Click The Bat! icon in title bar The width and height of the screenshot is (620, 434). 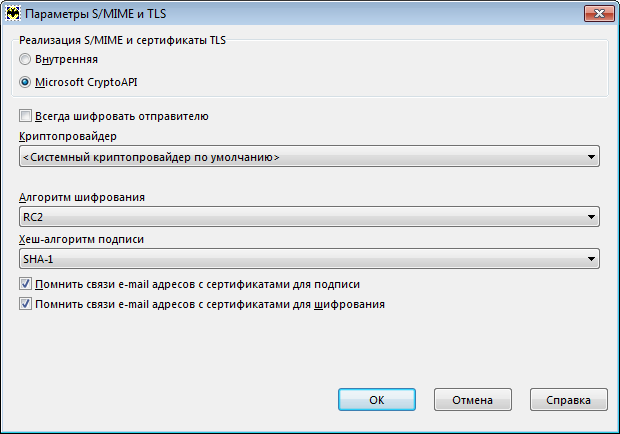coord(13,14)
